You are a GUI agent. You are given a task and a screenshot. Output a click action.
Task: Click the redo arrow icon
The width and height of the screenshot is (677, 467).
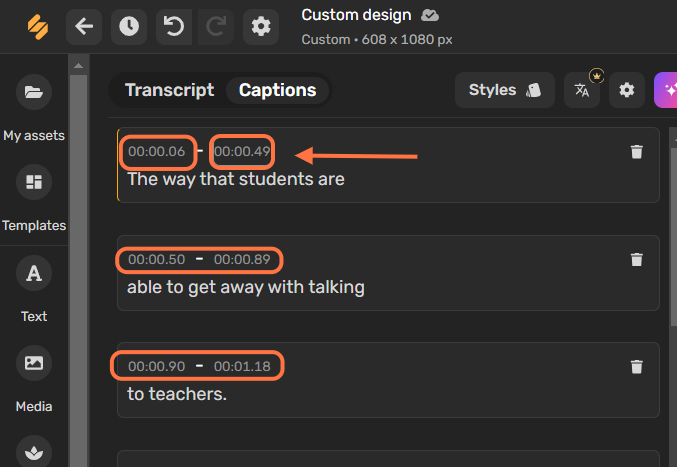point(216,27)
